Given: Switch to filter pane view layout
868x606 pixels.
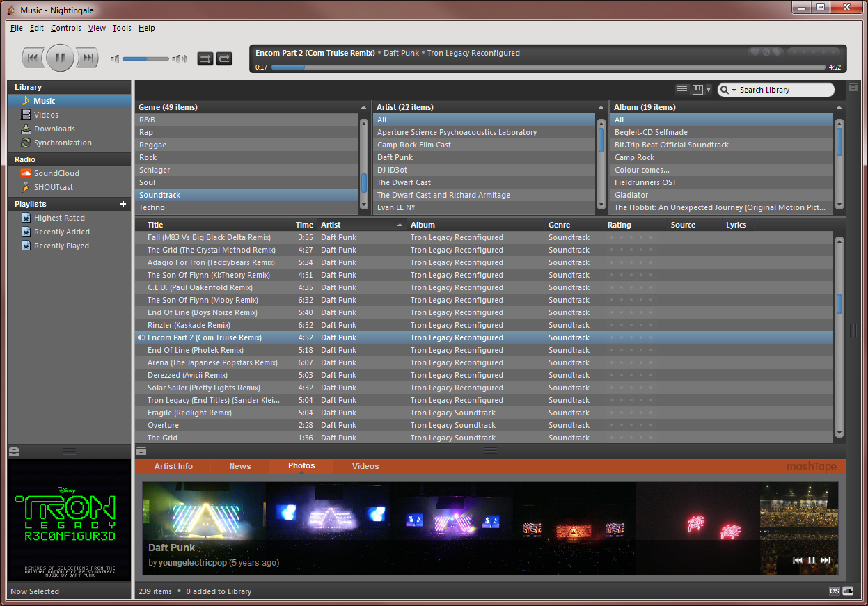Looking at the screenshot, I should (697, 90).
